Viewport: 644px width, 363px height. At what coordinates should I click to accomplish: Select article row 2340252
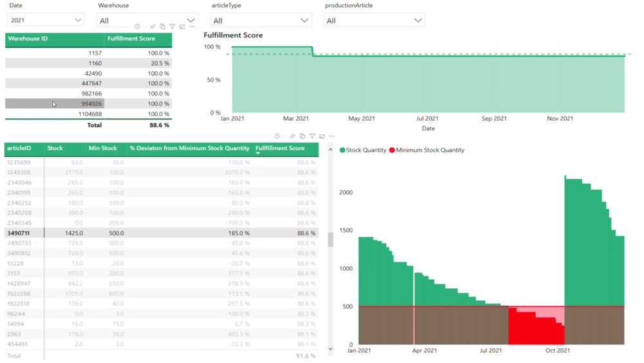pyautogui.click(x=162, y=202)
